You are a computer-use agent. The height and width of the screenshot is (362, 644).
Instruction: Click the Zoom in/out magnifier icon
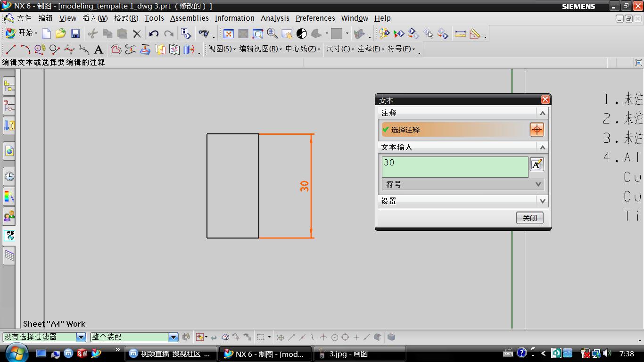click(272, 33)
